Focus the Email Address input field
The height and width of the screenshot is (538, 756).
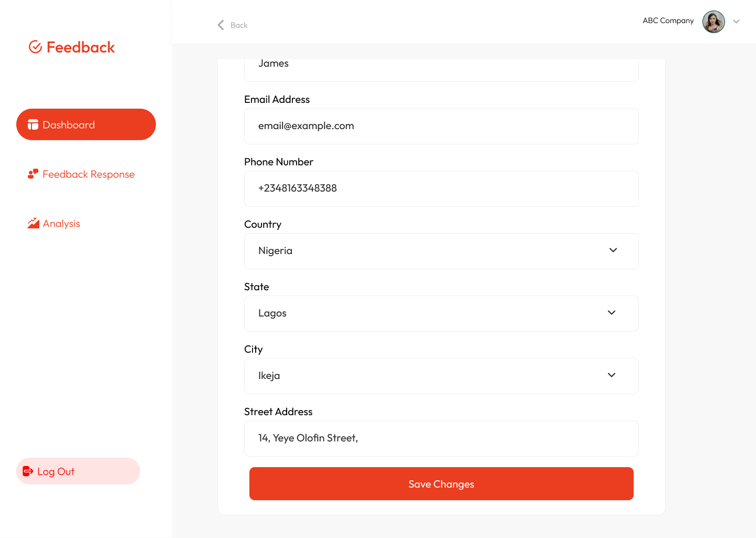441,126
